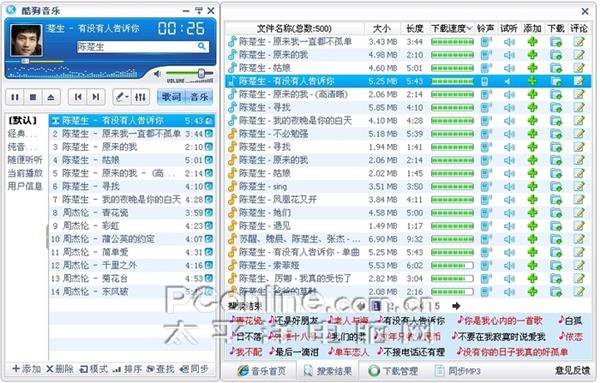The height and width of the screenshot is (383, 600).
Task: Open the mini-mode menu dropdown in title bar
Action: pos(199,11)
